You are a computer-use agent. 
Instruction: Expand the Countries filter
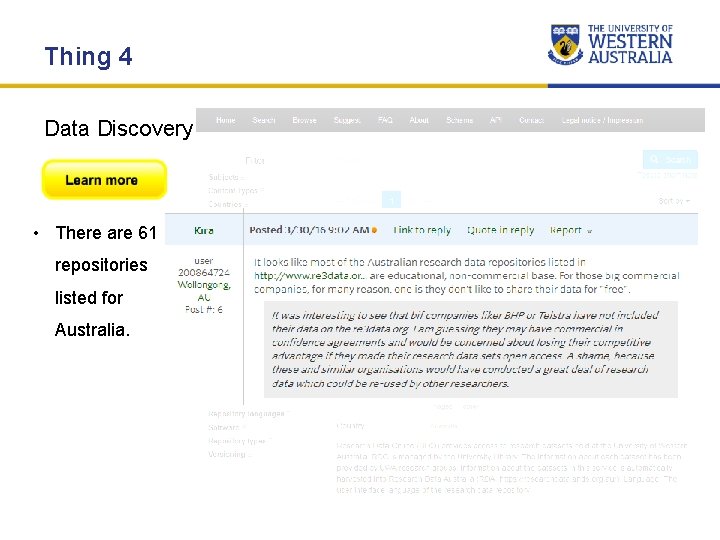228,204
